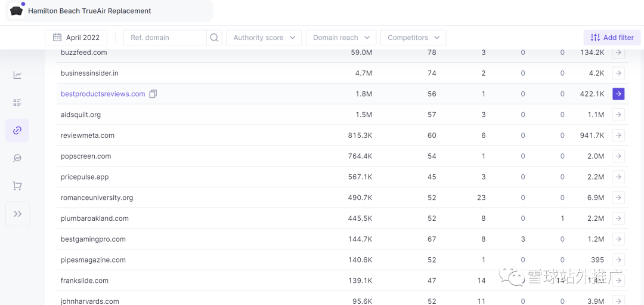Expand the Domain reach filter
The width and height of the screenshot is (644, 305).
point(341,38)
